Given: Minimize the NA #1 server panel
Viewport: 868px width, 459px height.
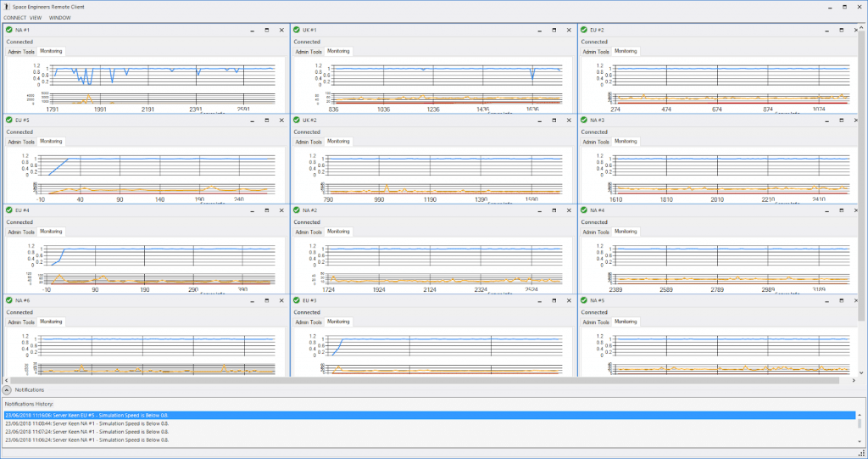Looking at the screenshot, I should pos(253,31).
